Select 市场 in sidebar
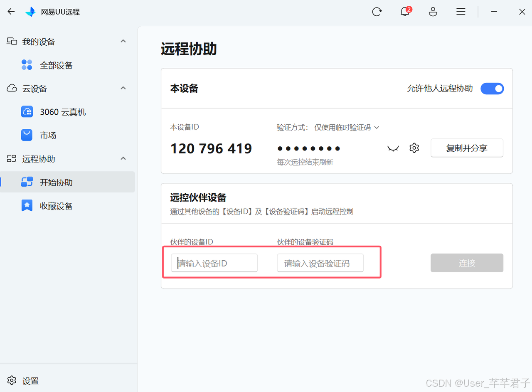532x392 pixels. click(x=68, y=135)
